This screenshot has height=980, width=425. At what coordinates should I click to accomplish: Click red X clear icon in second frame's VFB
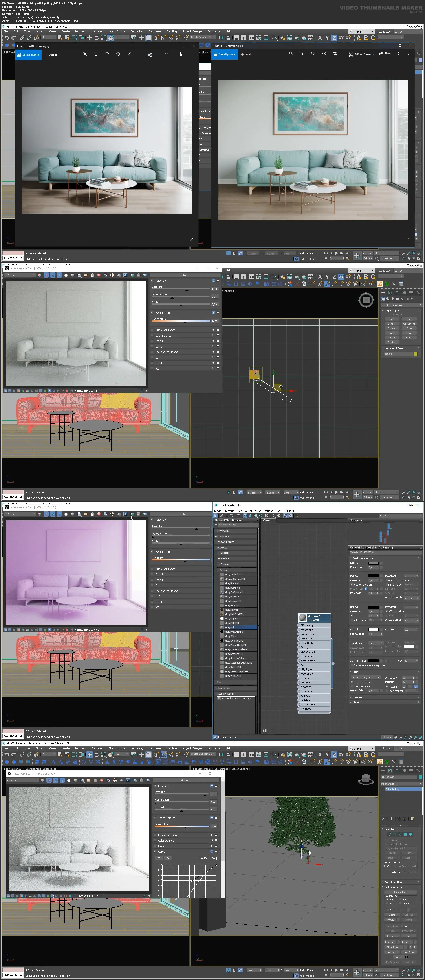(99, 275)
